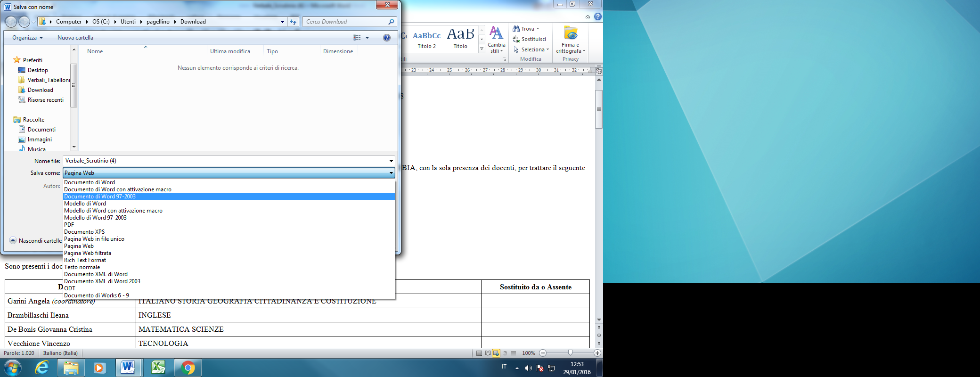Screen dimensions: 980x377
Task: Switch to Print Layout view in status bar
Action: coord(479,353)
